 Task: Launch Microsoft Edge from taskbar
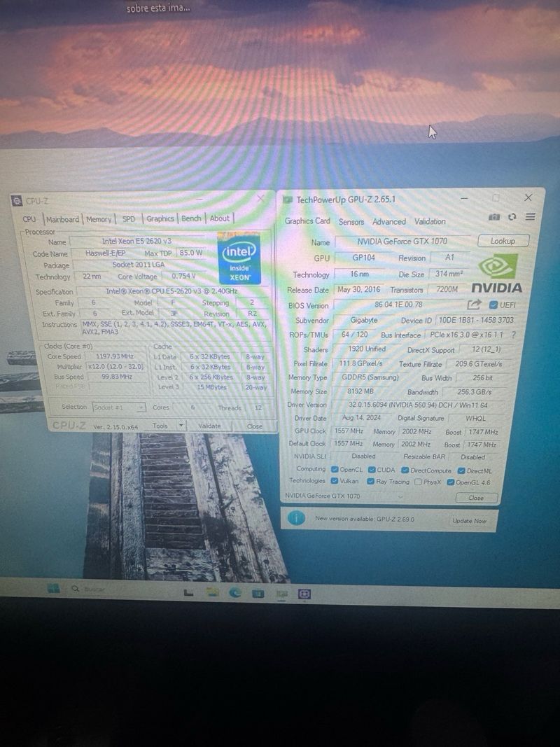pyautogui.click(x=235, y=592)
